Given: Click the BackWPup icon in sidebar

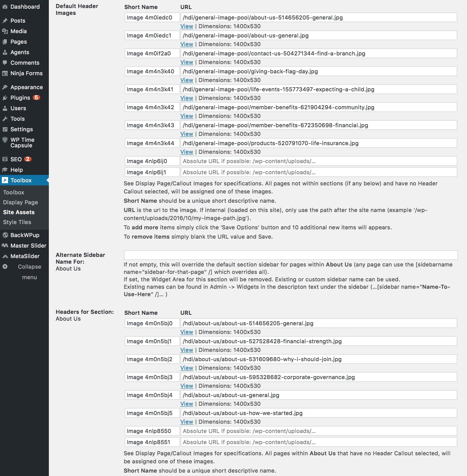Looking at the screenshot, I should click(x=5, y=235).
